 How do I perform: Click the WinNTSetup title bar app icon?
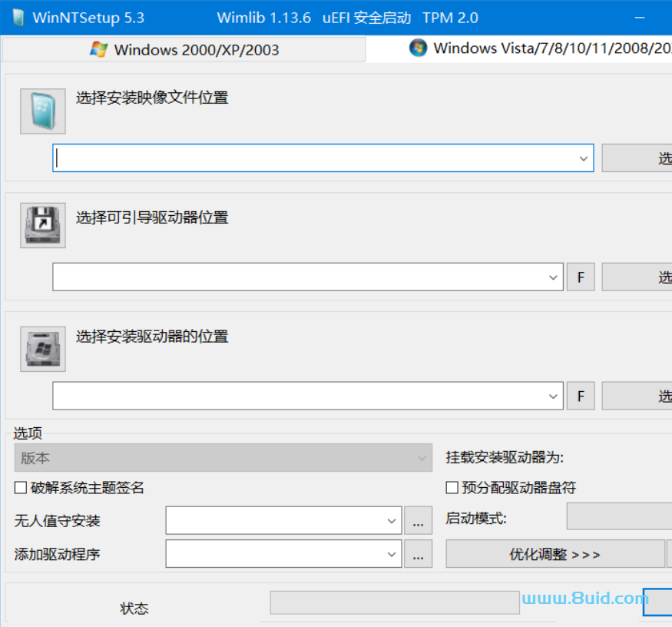(18, 18)
